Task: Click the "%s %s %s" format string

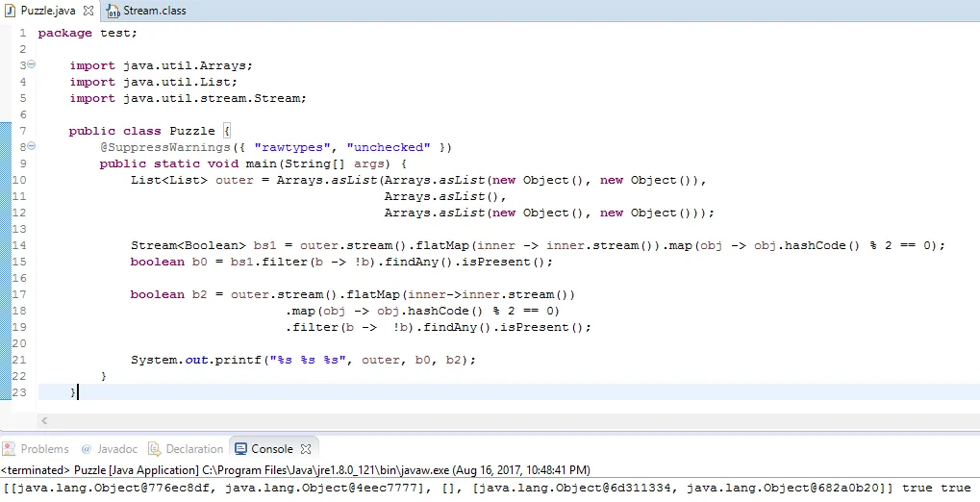Action: [x=307, y=360]
